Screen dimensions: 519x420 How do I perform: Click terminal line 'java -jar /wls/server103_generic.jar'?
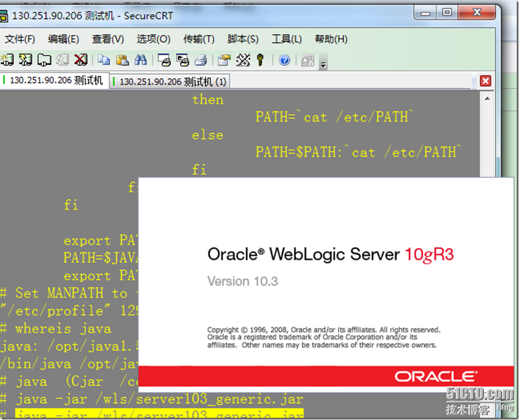tap(160, 399)
